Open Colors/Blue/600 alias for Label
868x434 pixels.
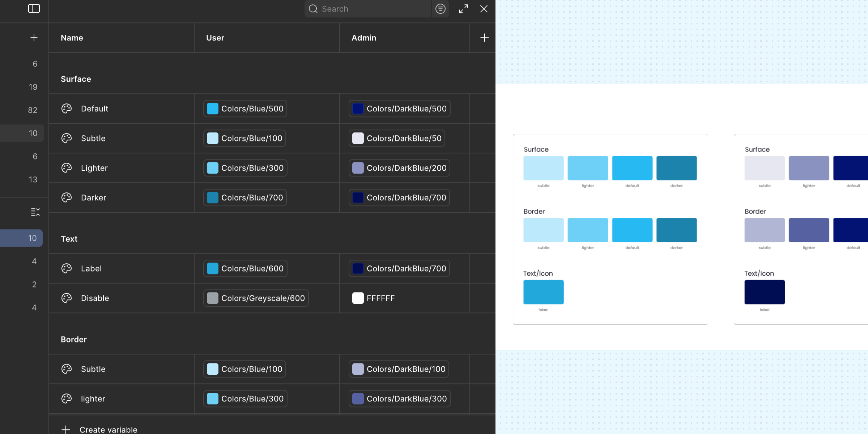[x=245, y=268]
